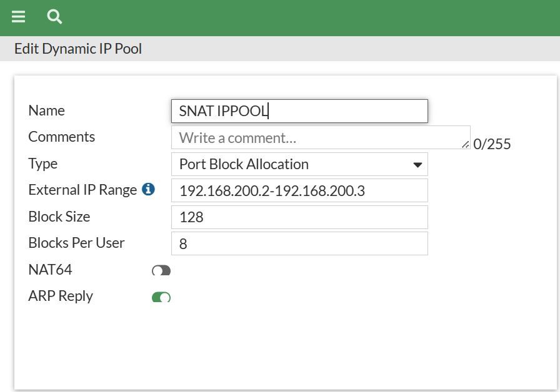The image size is (560, 392).
Task: Click the Edit Dynamic IP Pool heading
Action: point(78,49)
